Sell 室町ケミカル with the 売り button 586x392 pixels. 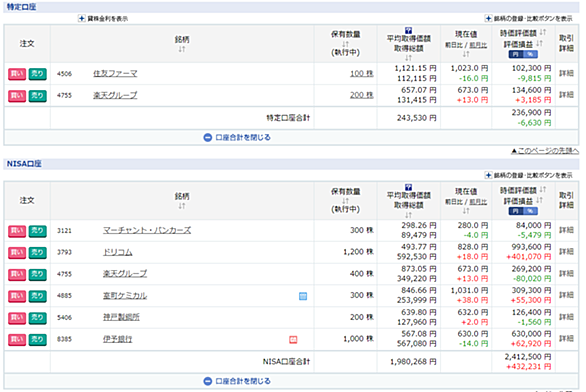point(38,296)
